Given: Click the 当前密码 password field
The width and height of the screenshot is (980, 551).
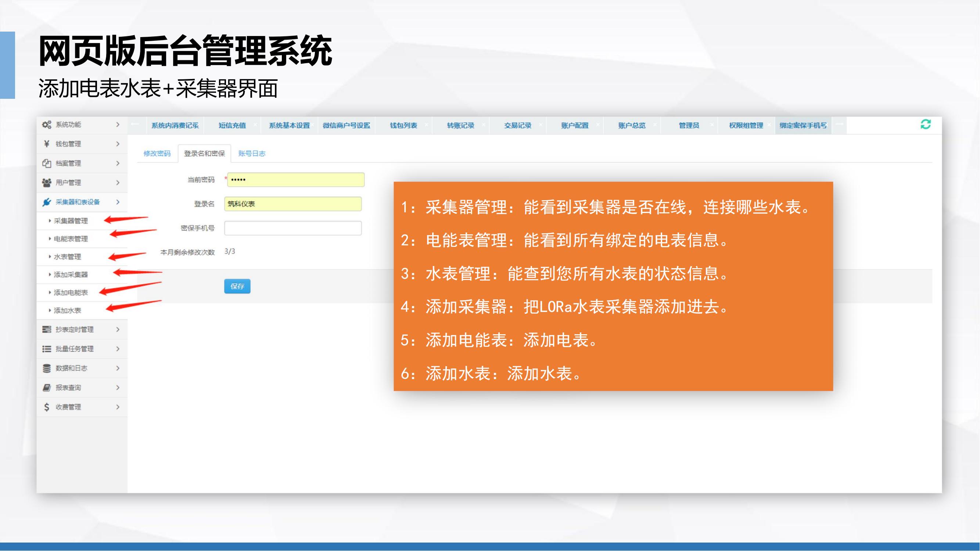Looking at the screenshot, I should [x=295, y=180].
